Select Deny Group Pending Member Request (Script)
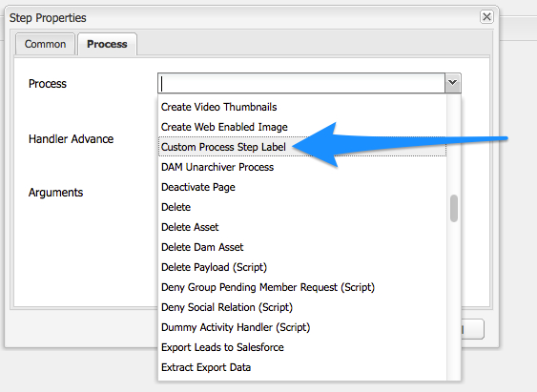Image resolution: width=537 pixels, height=392 pixels. pyautogui.click(x=302, y=287)
